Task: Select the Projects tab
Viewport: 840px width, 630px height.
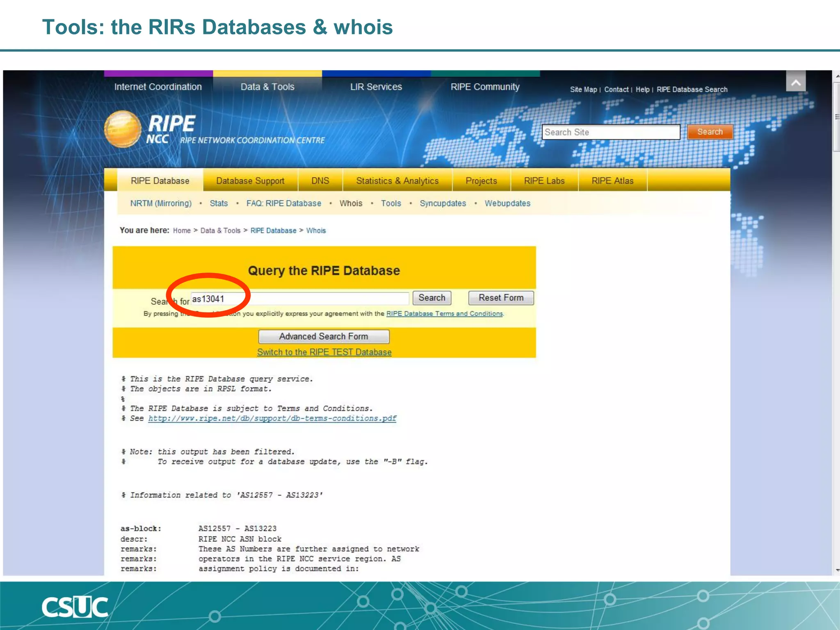Action: [x=481, y=180]
